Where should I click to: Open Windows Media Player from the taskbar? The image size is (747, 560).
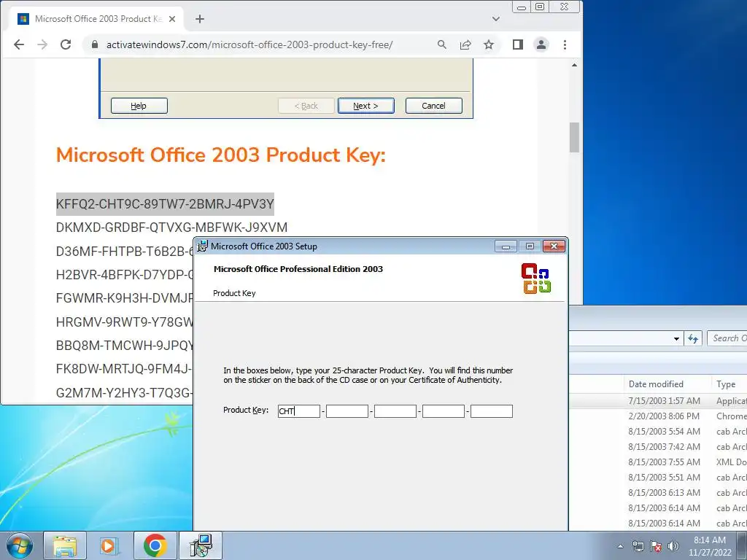109,545
